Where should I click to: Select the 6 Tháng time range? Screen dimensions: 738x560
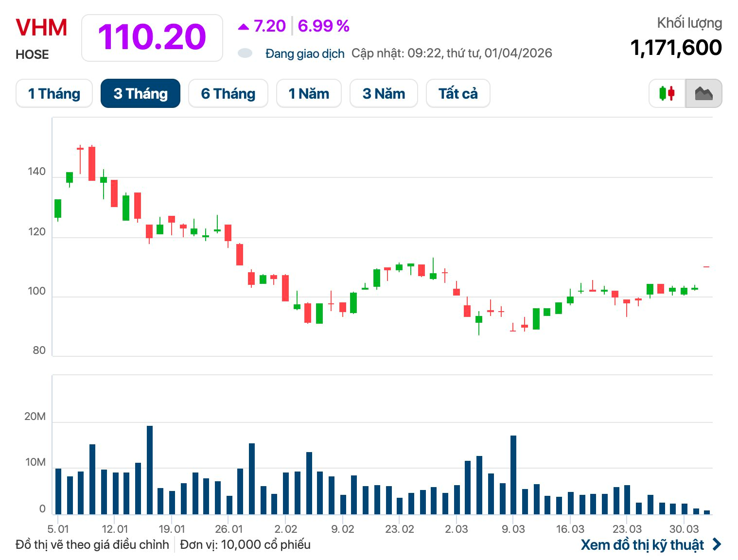(x=228, y=93)
